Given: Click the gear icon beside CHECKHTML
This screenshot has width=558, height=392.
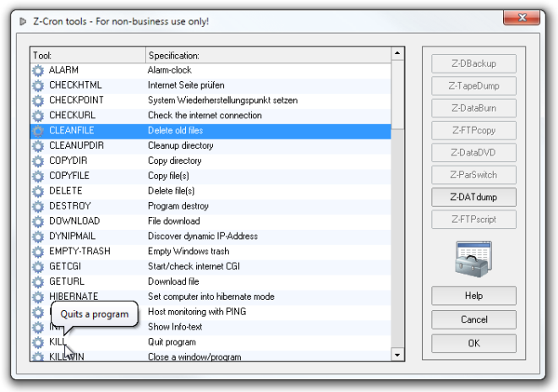Looking at the screenshot, I should coord(38,85).
